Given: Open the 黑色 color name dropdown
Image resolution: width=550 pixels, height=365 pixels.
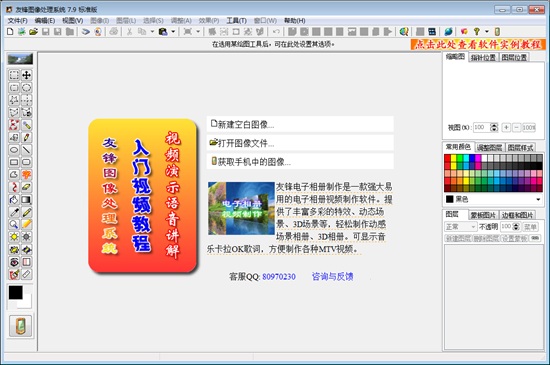Looking at the screenshot, I should [x=538, y=200].
